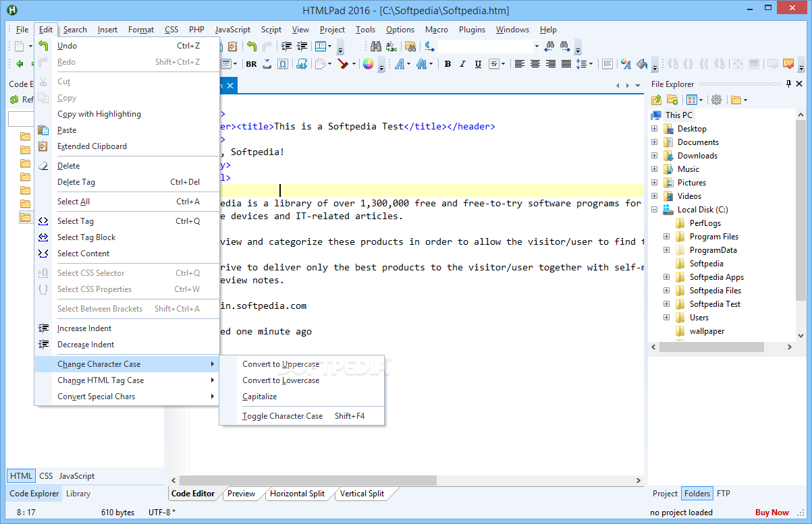
Task: Switch to the Horizontal Split tab
Action: pyautogui.click(x=297, y=494)
